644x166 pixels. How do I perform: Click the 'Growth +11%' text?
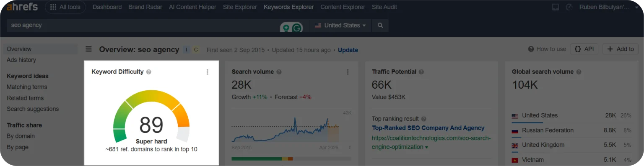tap(249, 97)
